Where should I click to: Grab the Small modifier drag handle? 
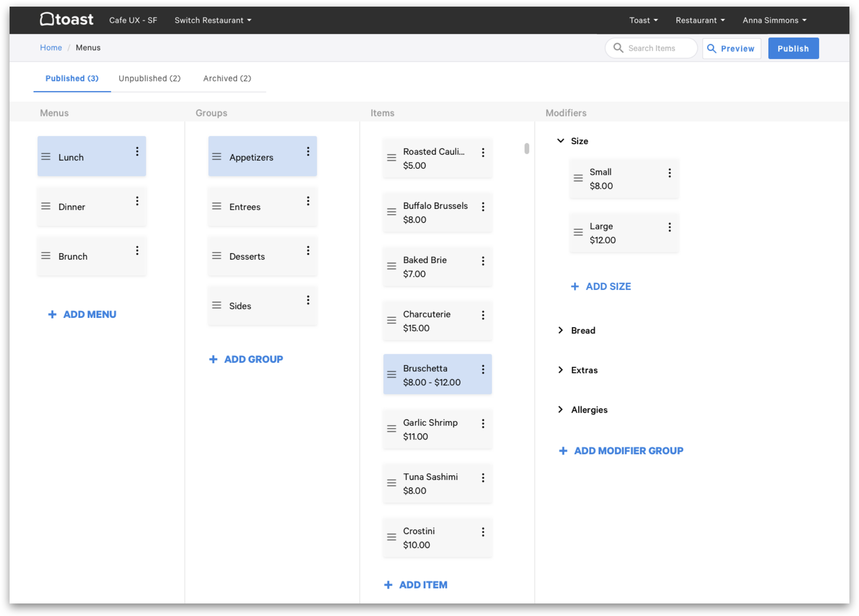coord(578,178)
